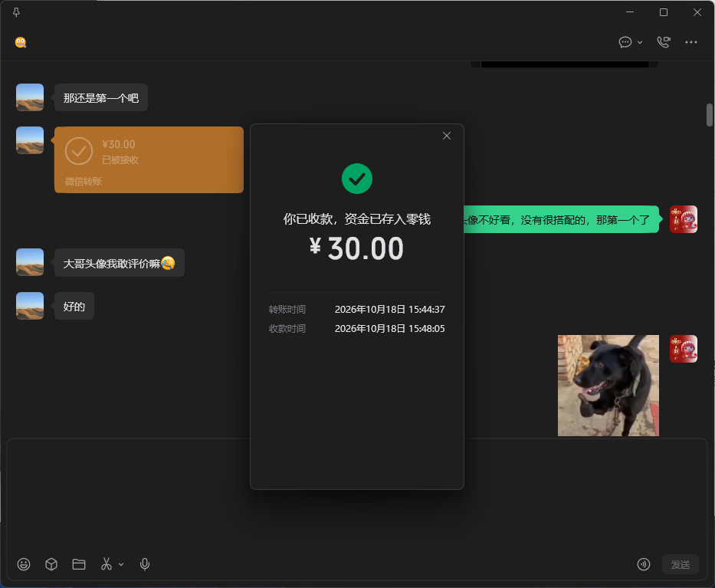The width and height of the screenshot is (715, 588).
Task: Click the message input text area
Action: click(x=357, y=495)
